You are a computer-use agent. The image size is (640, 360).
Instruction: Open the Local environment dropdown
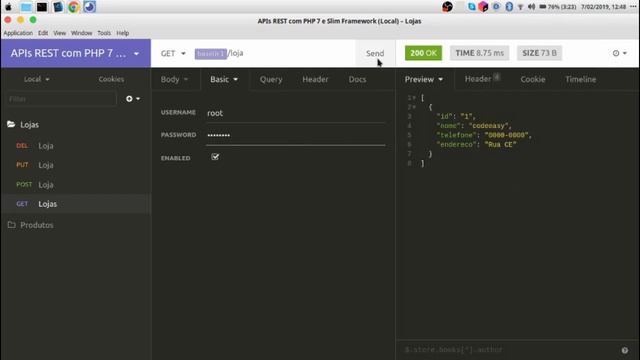tap(37, 79)
